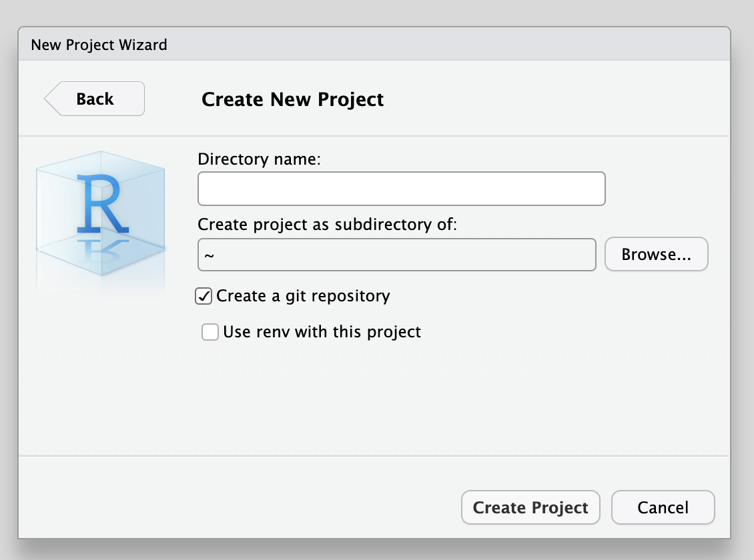Click the parent directory path field
The image size is (754, 560).
[396, 255]
